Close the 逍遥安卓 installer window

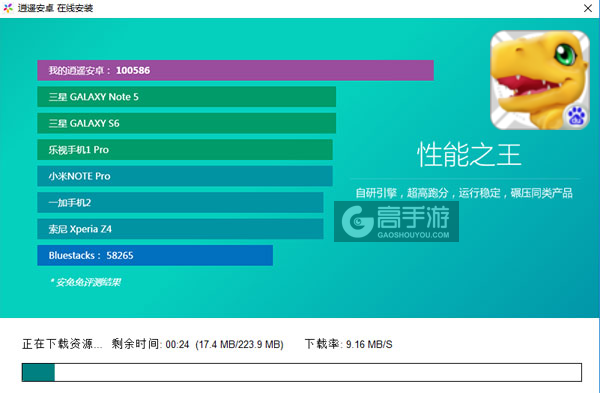point(588,8)
